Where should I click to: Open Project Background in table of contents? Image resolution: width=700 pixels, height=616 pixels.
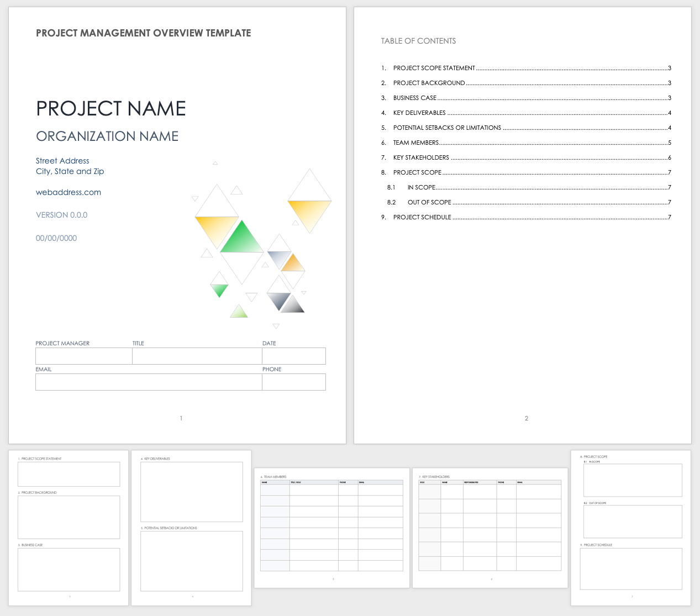(x=429, y=83)
